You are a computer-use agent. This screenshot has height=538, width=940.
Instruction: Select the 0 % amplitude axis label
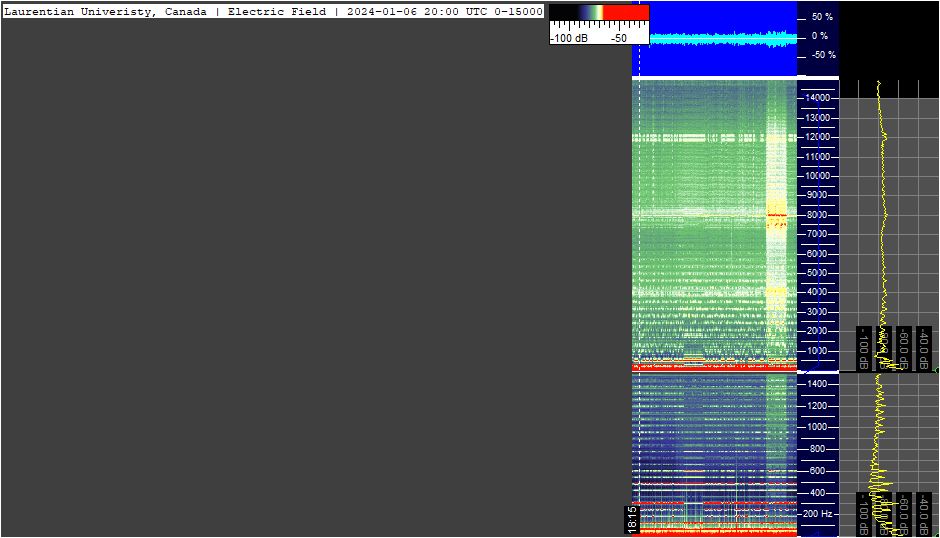coord(820,36)
